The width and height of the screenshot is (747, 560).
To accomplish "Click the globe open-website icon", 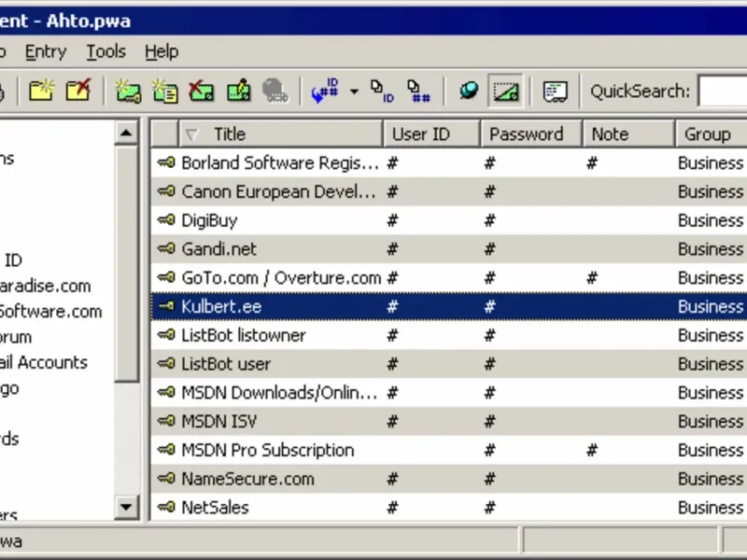I will click(469, 91).
